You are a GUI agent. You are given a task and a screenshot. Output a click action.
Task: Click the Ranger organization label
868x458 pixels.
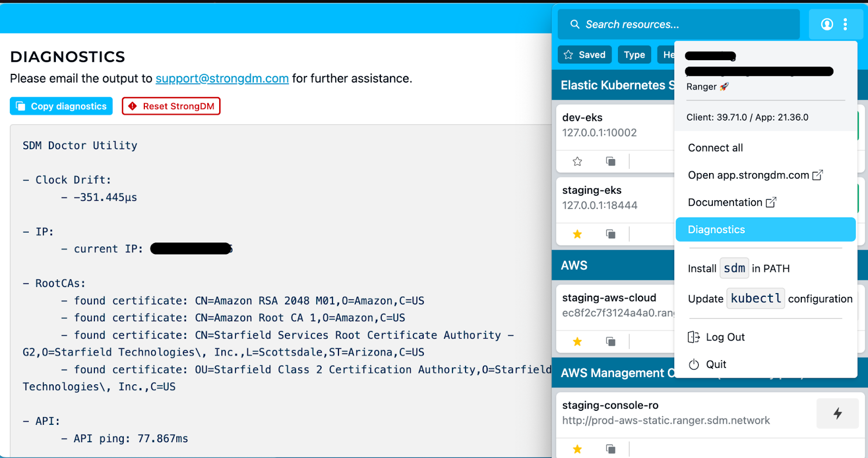(x=707, y=87)
